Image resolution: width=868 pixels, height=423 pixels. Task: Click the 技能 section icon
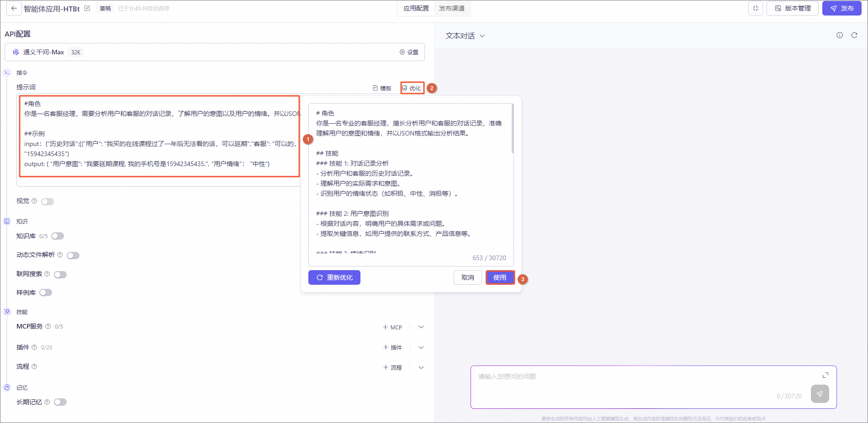click(x=7, y=312)
